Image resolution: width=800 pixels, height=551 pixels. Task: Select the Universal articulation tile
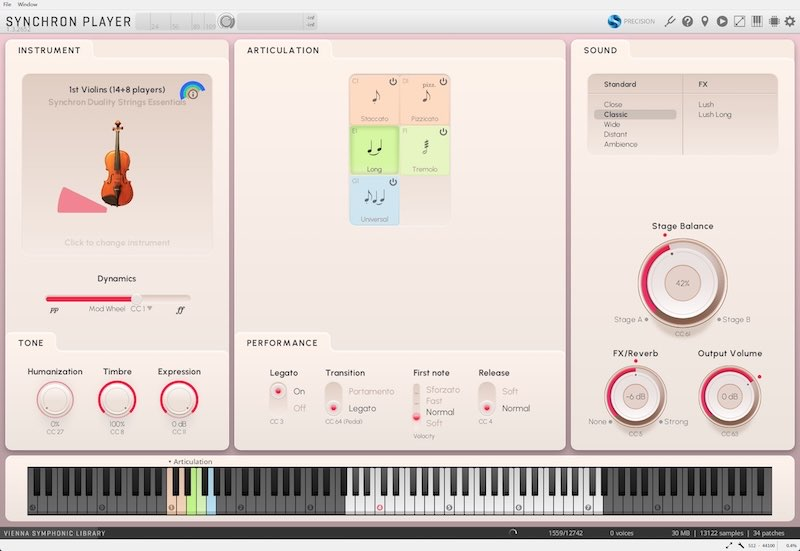tap(374, 200)
